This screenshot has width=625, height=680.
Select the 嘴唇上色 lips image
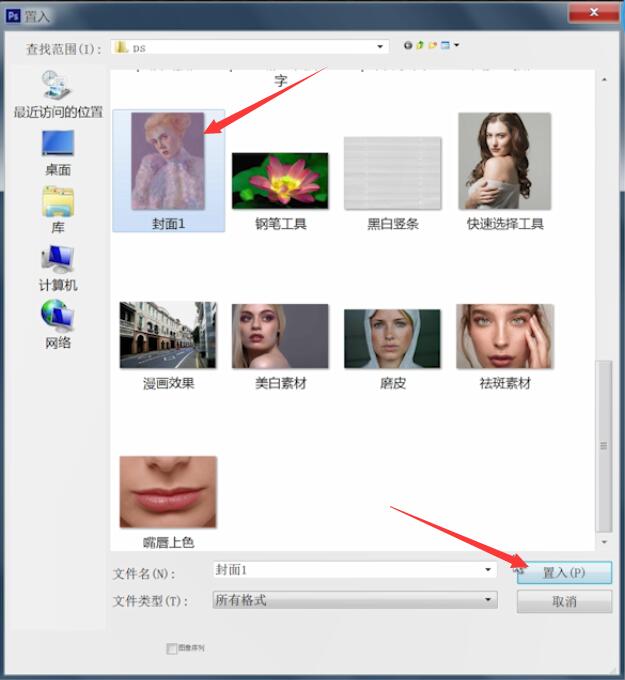pyautogui.click(x=168, y=492)
